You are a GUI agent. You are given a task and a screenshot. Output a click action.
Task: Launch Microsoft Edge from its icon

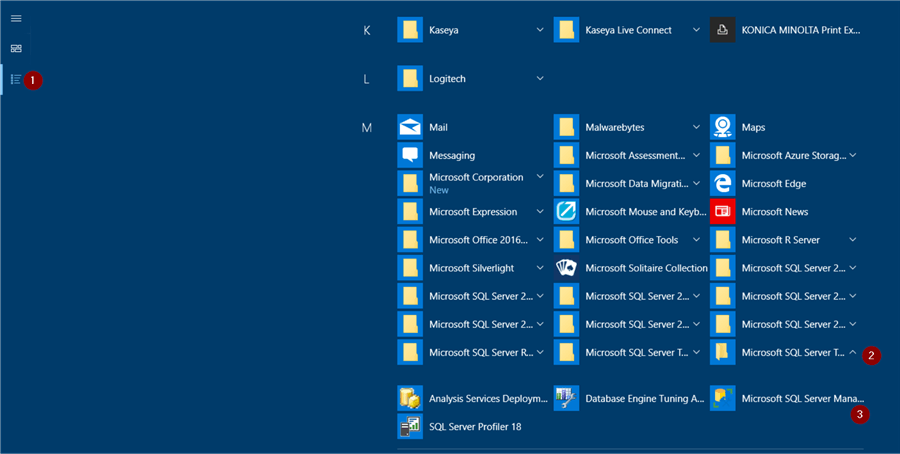tap(723, 183)
